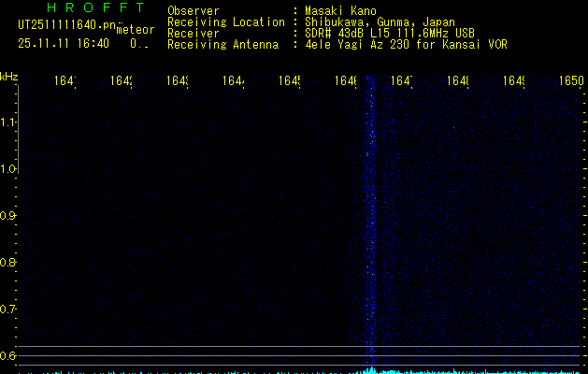Click the 'Receiver' field label
Image resolution: width=588 pixels, height=374 pixels.
click(x=194, y=34)
